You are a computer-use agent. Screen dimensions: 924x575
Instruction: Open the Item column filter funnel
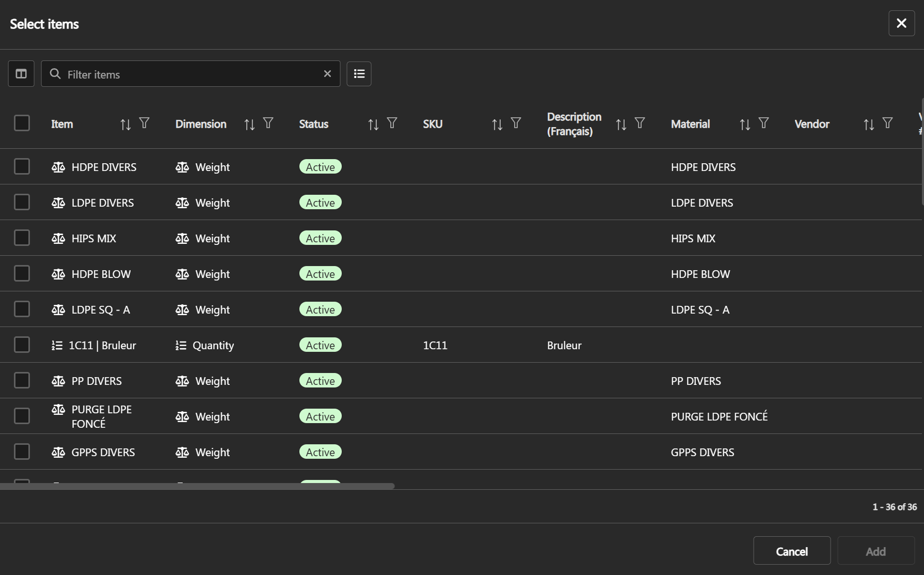(x=145, y=123)
